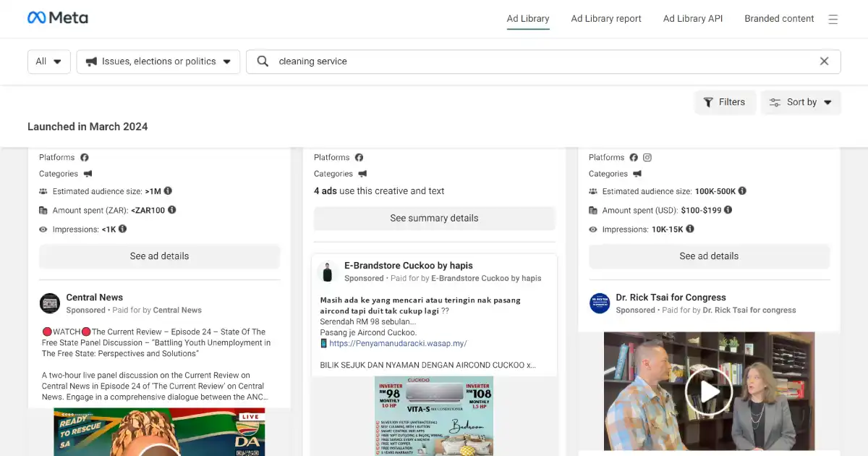
Task: Click Dr. Rick Tsai for Congress avatar
Action: click(x=600, y=303)
